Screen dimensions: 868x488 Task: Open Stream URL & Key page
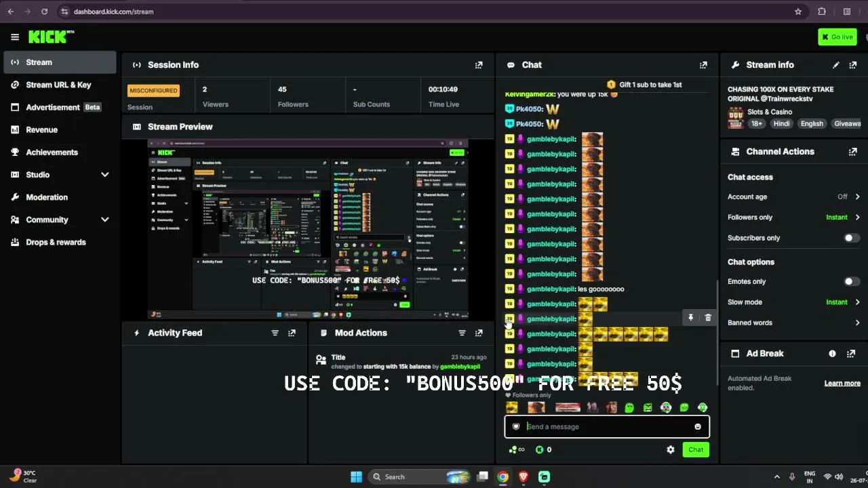click(60, 85)
